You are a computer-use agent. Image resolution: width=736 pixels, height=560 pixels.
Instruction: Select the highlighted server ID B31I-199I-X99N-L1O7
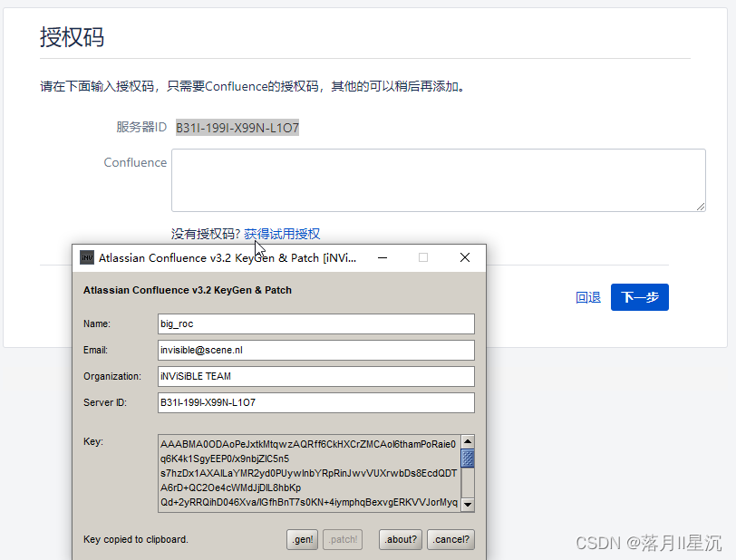tap(237, 127)
